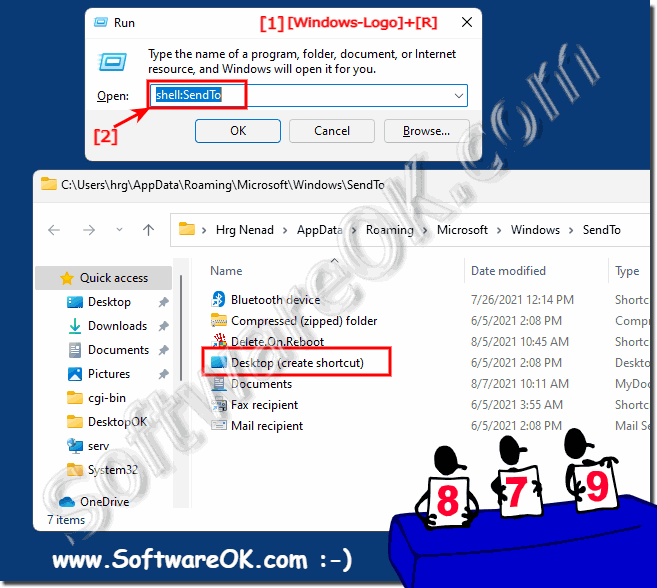This screenshot has height=588, width=657.
Task: Click the Quick access star icon
Action: click(67, 278)
